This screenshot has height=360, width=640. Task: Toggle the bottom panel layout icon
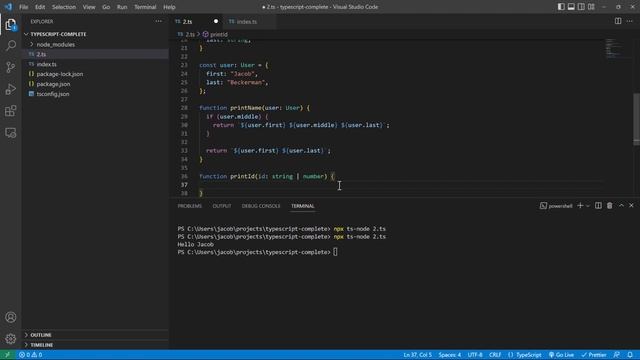point(571,7)
